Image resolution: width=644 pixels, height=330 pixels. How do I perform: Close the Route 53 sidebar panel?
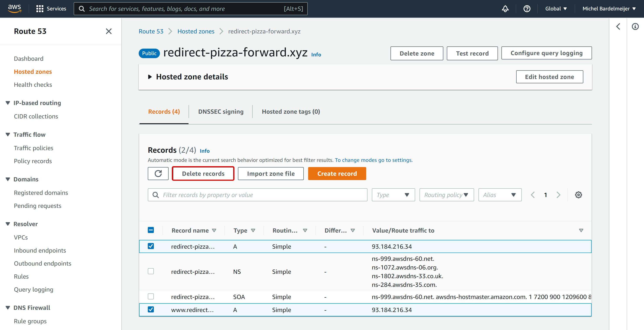tap(109, 31)
